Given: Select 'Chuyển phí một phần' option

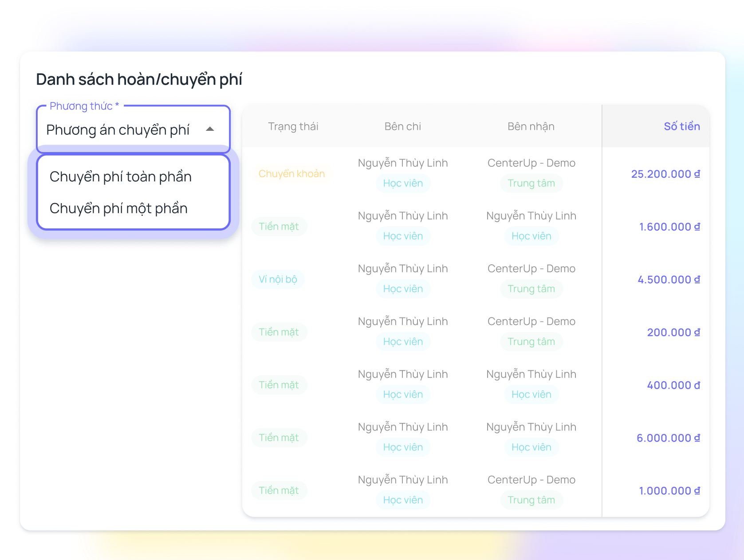Looking at the screenshot, I should click(118, 208).
